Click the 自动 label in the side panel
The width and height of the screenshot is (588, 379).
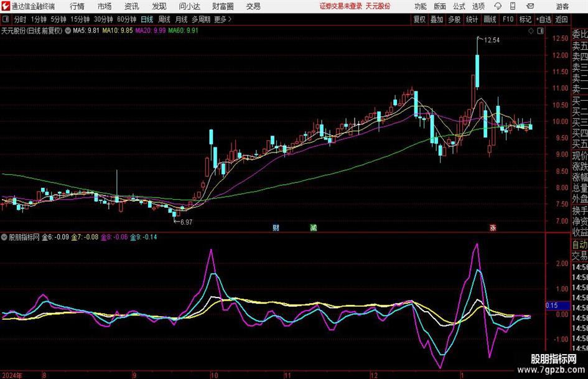point(580,245)
